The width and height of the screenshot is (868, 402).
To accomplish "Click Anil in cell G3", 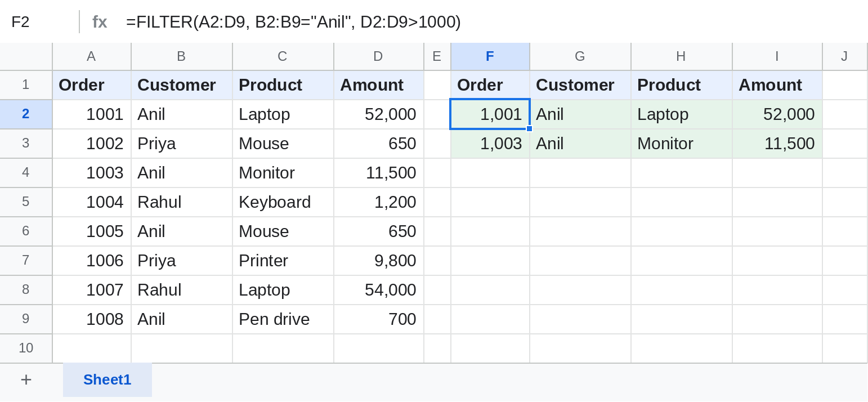I will coord(580,144).
